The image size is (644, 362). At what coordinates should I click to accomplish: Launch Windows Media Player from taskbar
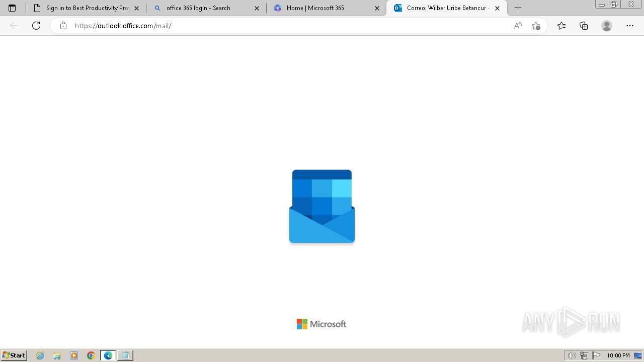74,355
